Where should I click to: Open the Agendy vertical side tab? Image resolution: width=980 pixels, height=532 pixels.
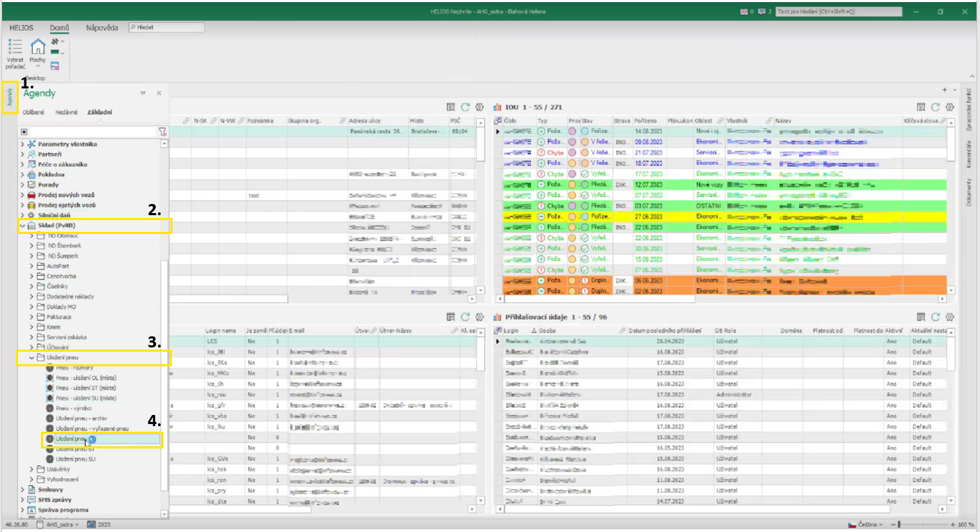click(x=10, y=99)
